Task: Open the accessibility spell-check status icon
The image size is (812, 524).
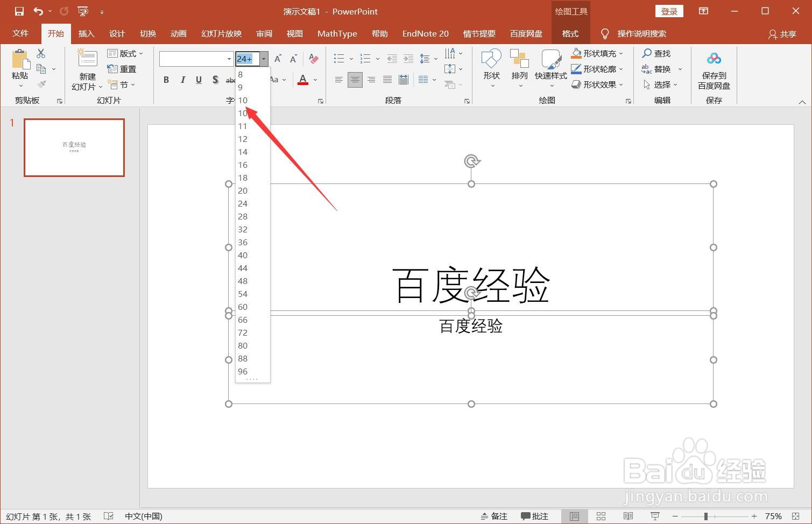Action: [x=108, y=516]
